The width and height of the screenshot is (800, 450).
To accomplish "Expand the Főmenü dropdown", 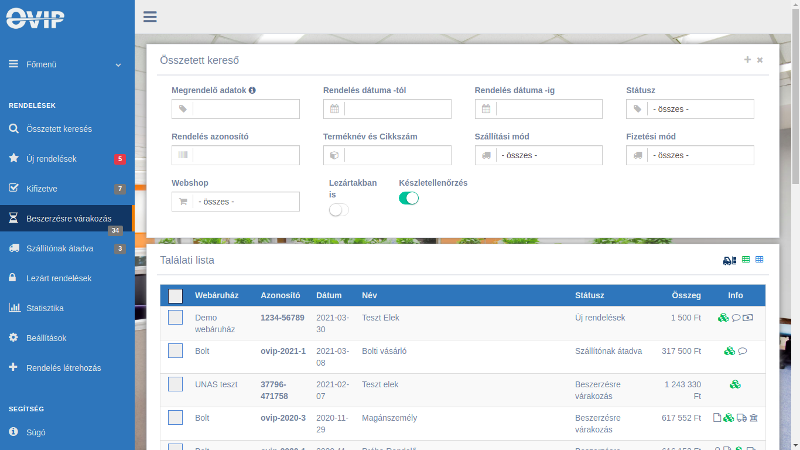I will (67, 65).
